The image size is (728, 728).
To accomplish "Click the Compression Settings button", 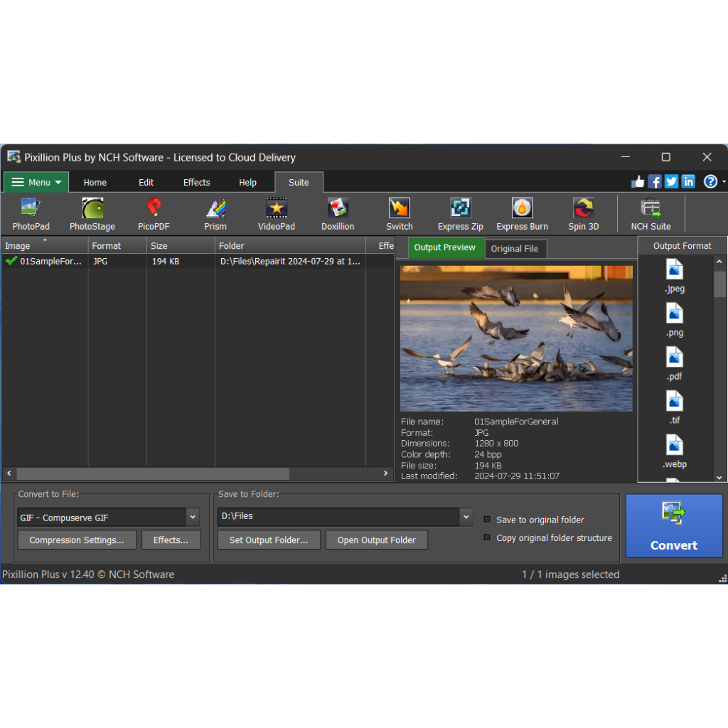I will (76, 540).
